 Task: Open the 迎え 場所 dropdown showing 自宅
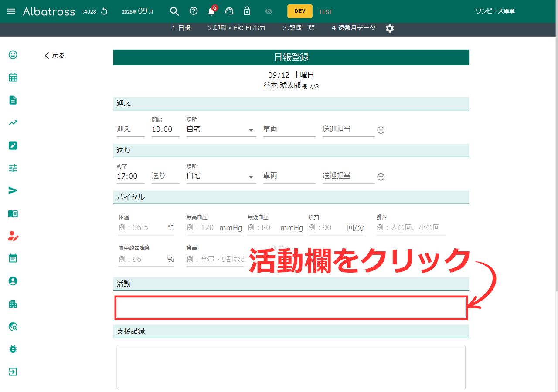click(221, 129)
